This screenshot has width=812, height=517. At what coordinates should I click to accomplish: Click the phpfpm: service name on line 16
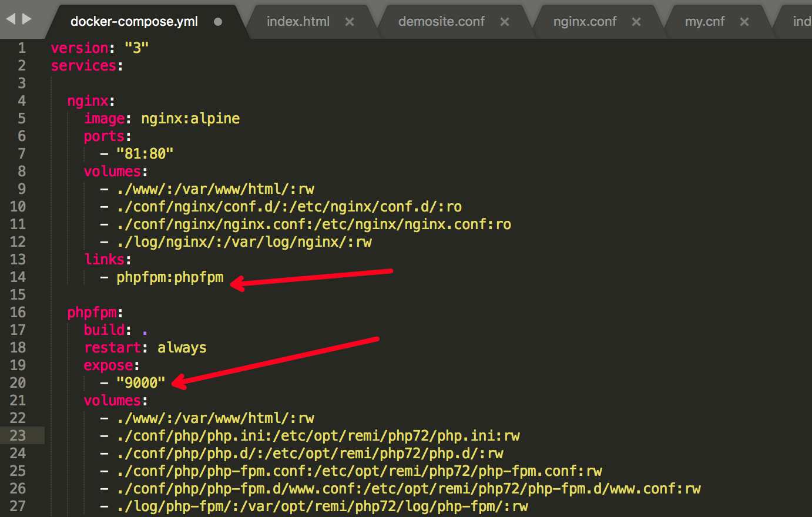[95, 313]
